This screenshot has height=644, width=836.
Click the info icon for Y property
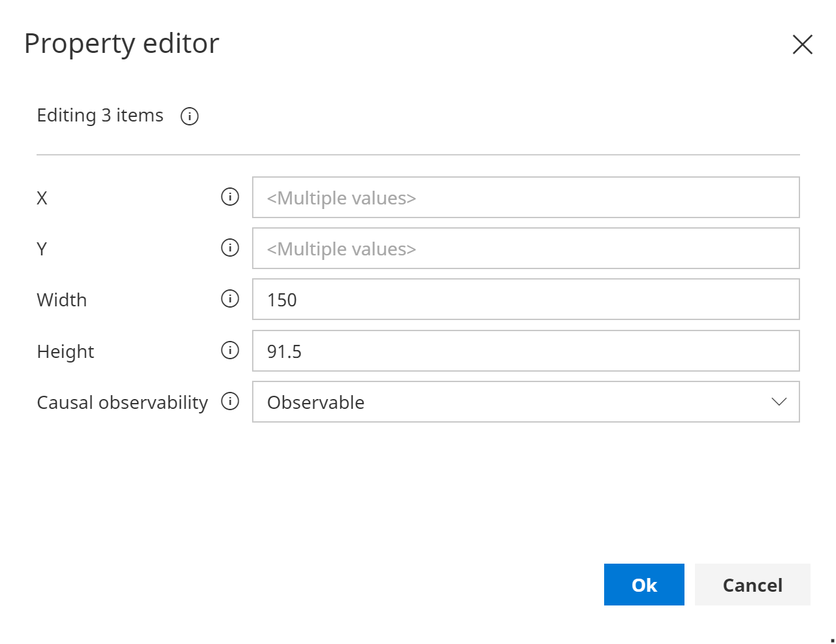tap(230, 248)
